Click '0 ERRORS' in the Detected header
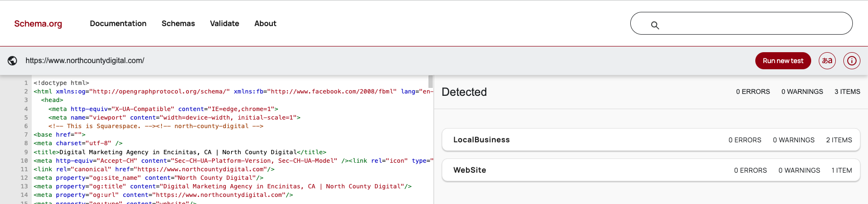This screenshot has width=868, height=204. (753, 92)
